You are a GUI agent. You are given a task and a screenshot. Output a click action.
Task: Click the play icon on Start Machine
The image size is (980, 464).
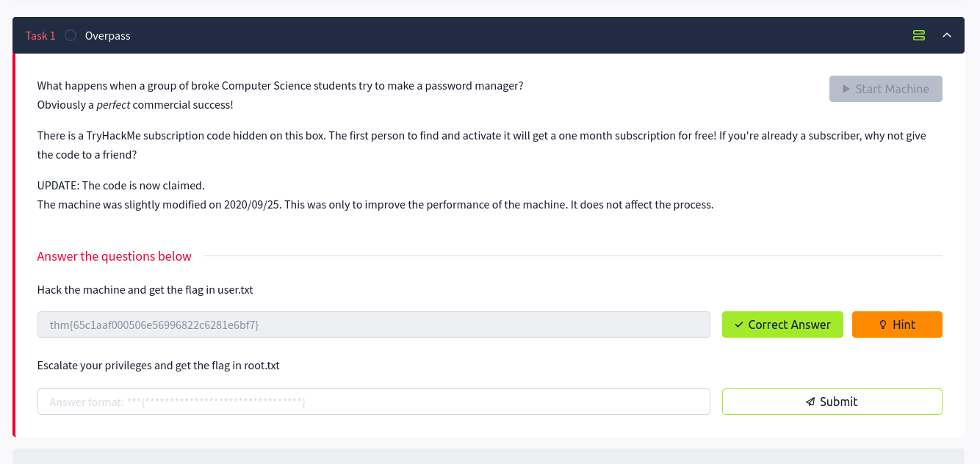846,89
